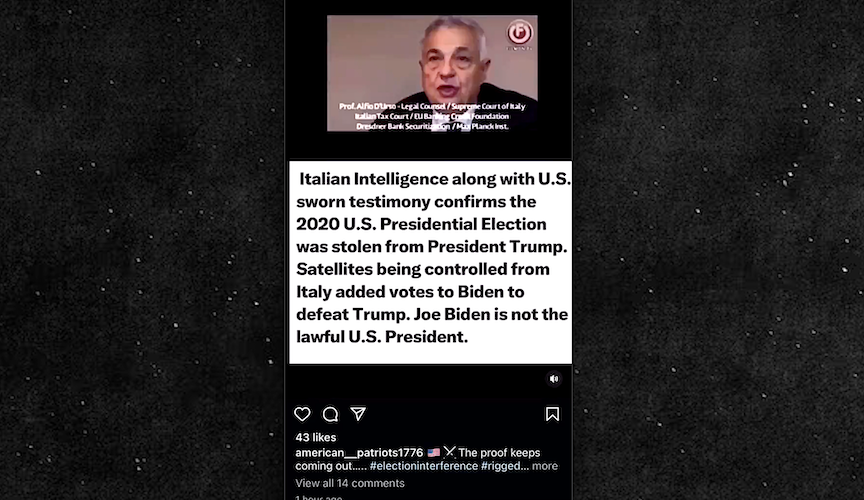Viewport: 864px width, 500px height.
Task: Share the post via paper plane icon
Action: [x=358, y=413]
